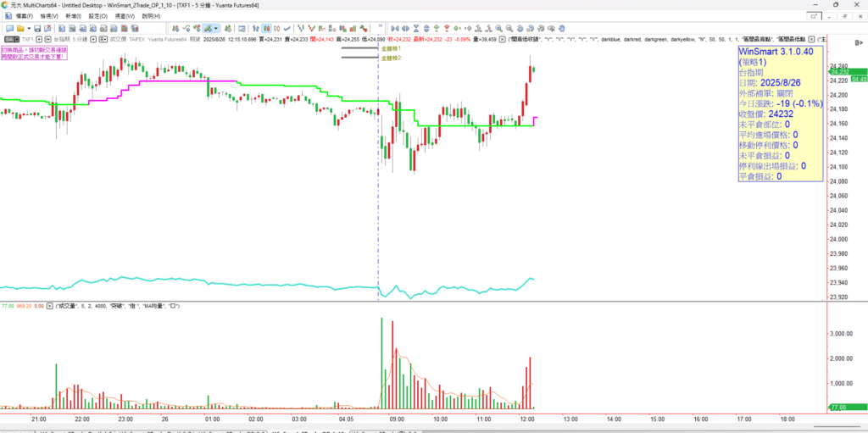868x433 pixels.
Task: Click the open folder icon
Action: (x=19, y=28)
